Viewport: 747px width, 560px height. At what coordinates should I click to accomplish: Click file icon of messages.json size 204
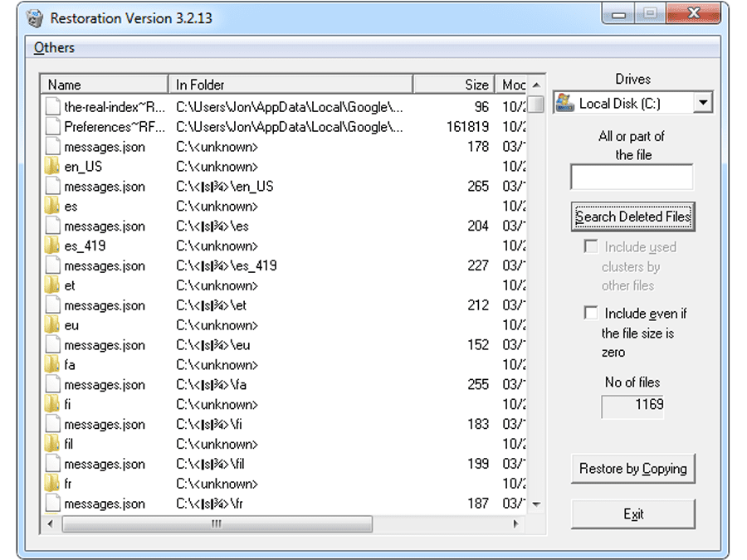coord(53,226)
